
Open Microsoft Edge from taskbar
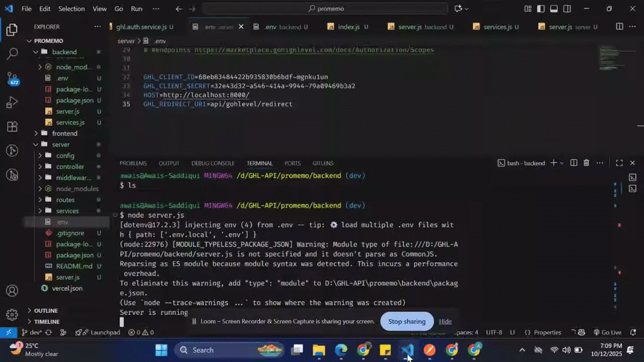pos(341,349)
